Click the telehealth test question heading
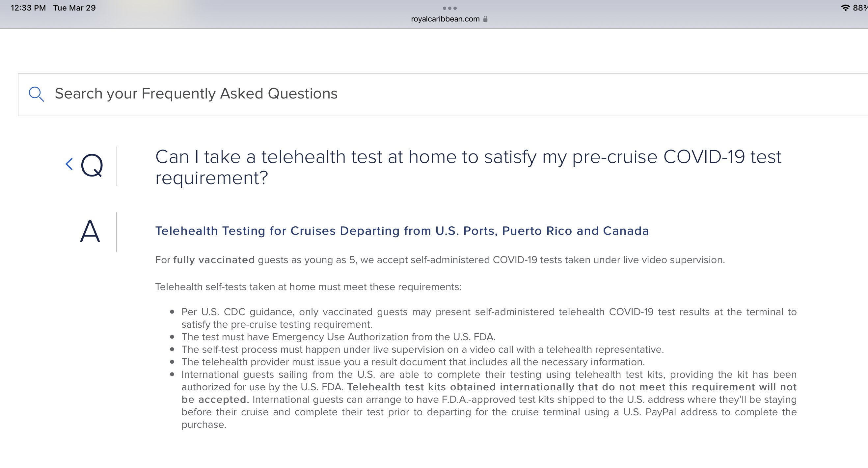This screenshot has height=468, width=868. [468, 167]
